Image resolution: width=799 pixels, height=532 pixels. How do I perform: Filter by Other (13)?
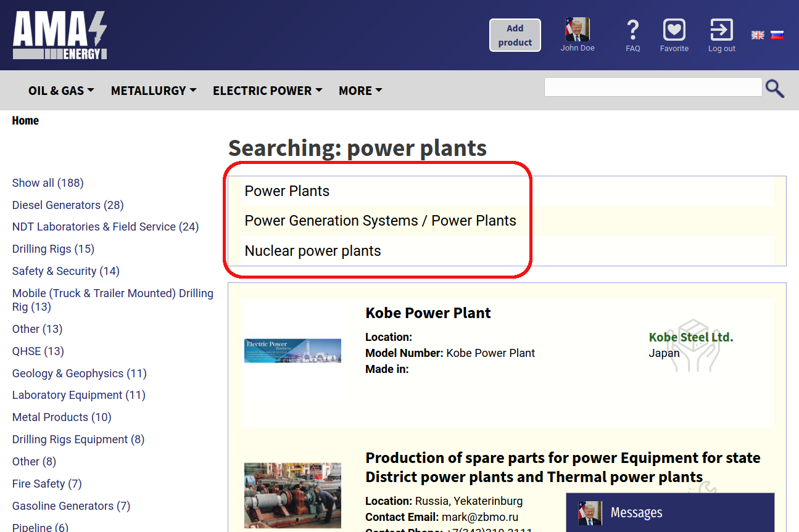pyautogui.click(x=38, y=329)
